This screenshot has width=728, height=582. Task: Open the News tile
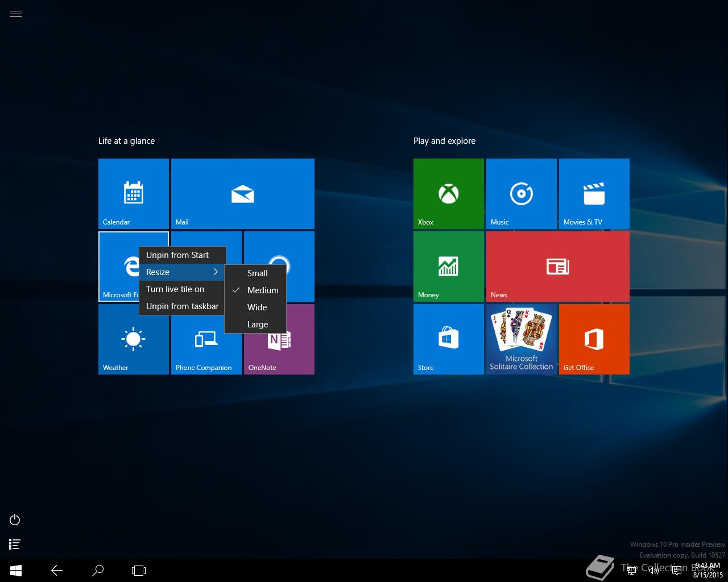point(558,267)
